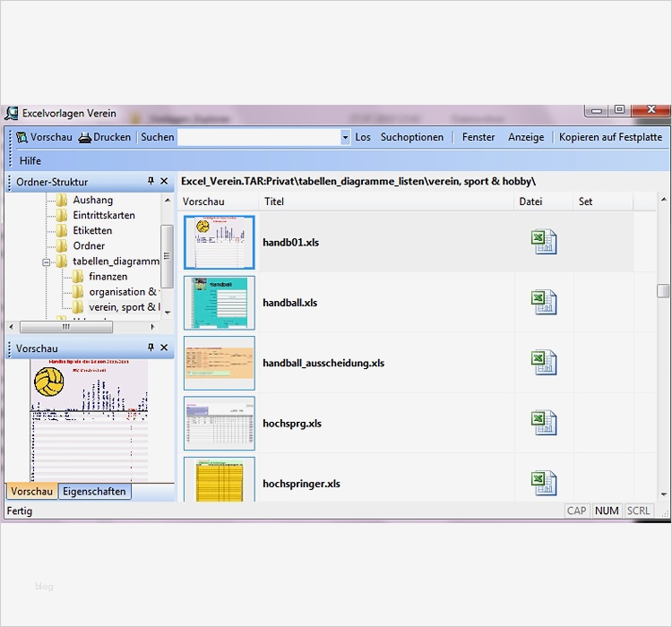Image resolution: width=672 pixels, height=627 pixels.
Task: Collapse the tabellen_diagramm tree node
Action: coord(47,262)
